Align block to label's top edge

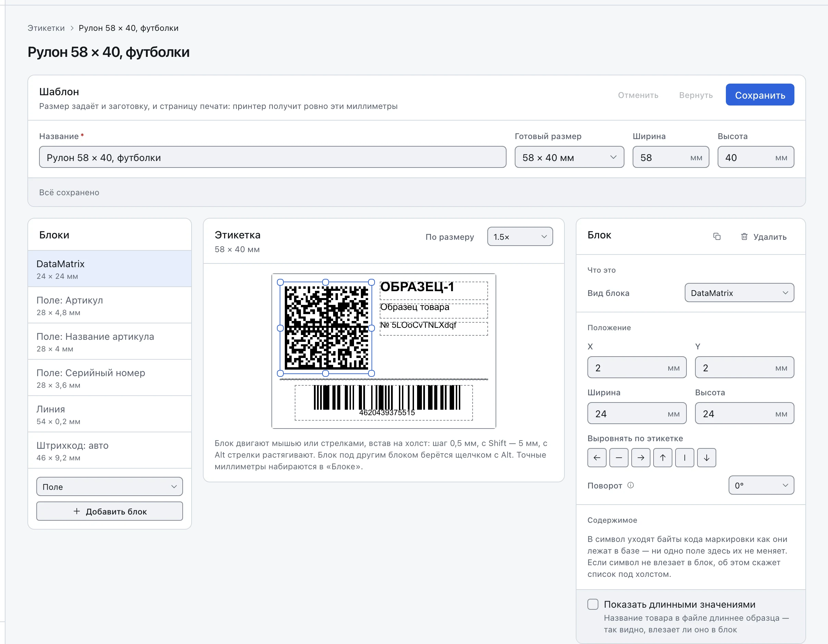pyautogui.click(x=663, y=458)
